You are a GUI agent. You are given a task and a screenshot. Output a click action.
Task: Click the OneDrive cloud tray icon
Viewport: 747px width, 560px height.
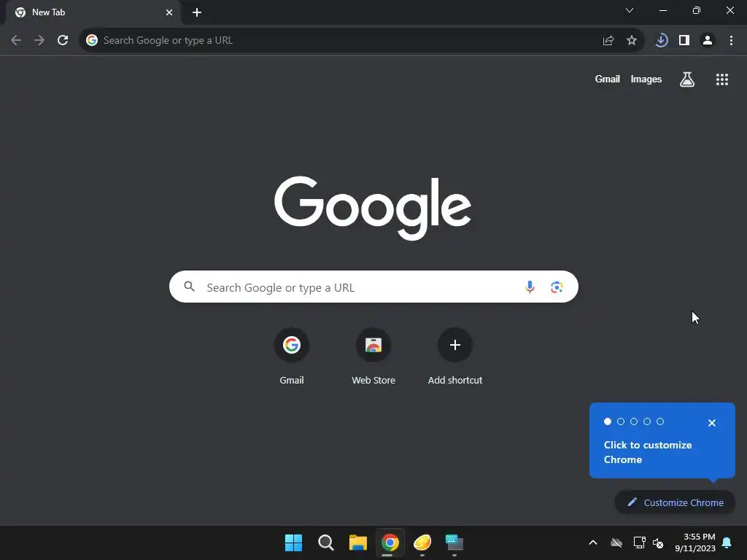pyautogui.click(x=616, y=542)
